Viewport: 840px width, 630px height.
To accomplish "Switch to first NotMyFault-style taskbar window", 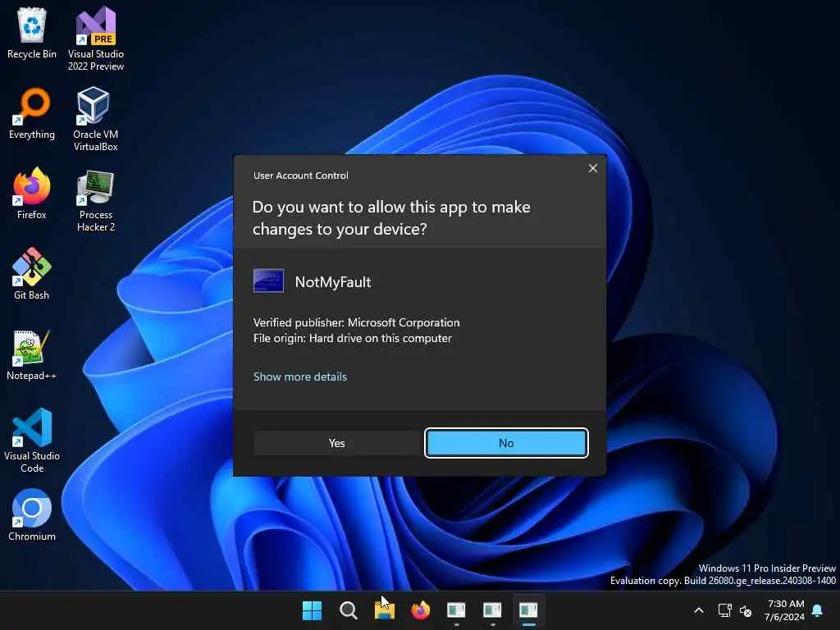I will tap(456, 610).
